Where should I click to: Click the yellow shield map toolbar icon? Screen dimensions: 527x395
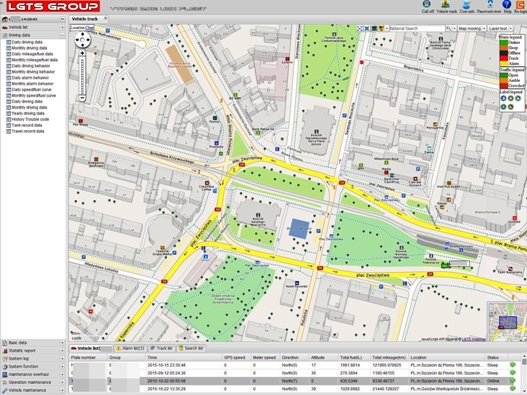click(x=381, y=29)
